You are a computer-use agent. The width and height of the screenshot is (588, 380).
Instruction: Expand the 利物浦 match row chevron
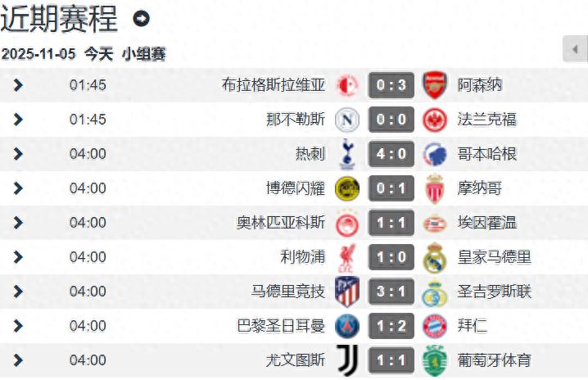click(18, 257)
